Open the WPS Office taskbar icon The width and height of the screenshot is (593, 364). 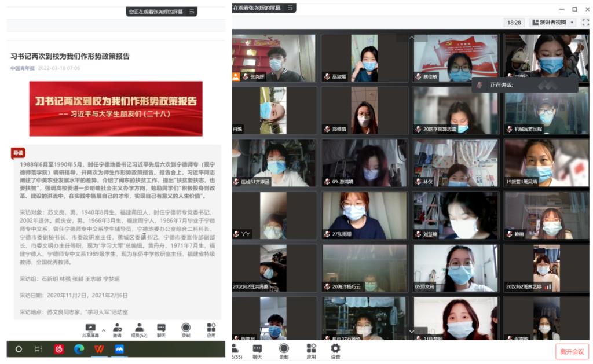coord(98,349)
